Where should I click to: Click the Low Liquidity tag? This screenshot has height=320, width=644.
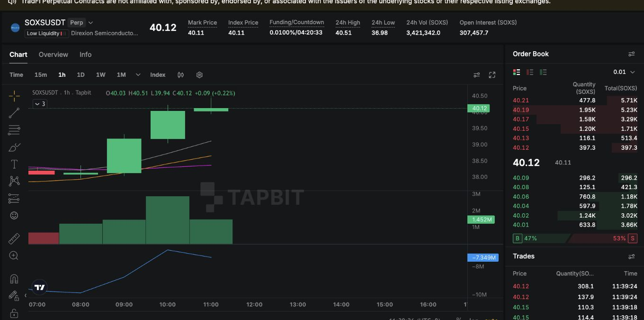46,33
